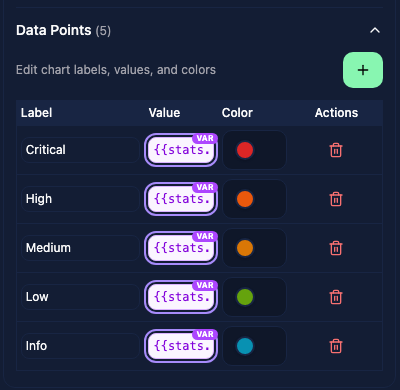The width and height of the screenshot is (400, 390).
Task: Click the VAR badge on Low value
Action: (x=205, y=285)
